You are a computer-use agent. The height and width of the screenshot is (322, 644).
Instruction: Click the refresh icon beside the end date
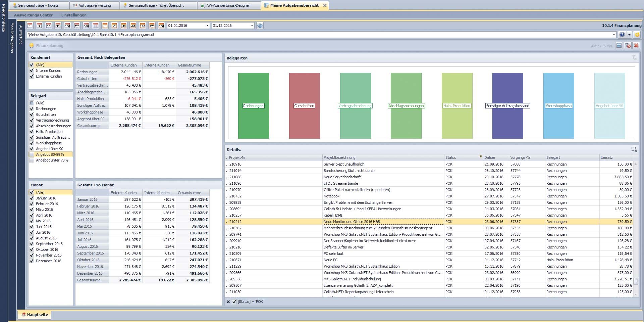(260, 26)
